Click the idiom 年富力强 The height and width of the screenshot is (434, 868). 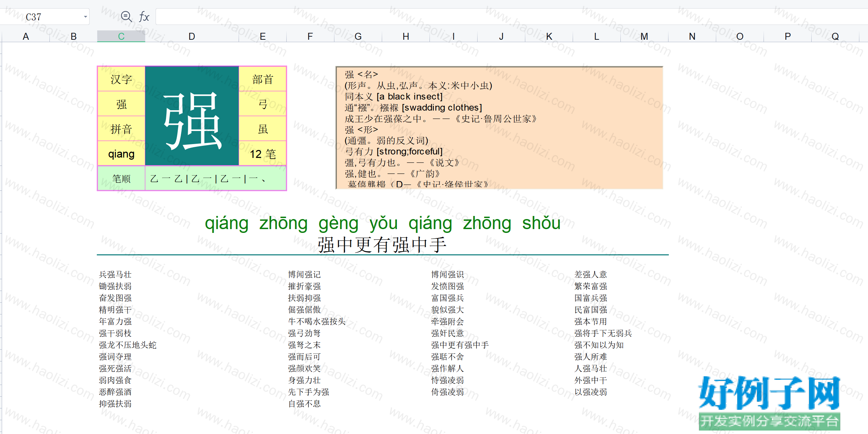115,321
